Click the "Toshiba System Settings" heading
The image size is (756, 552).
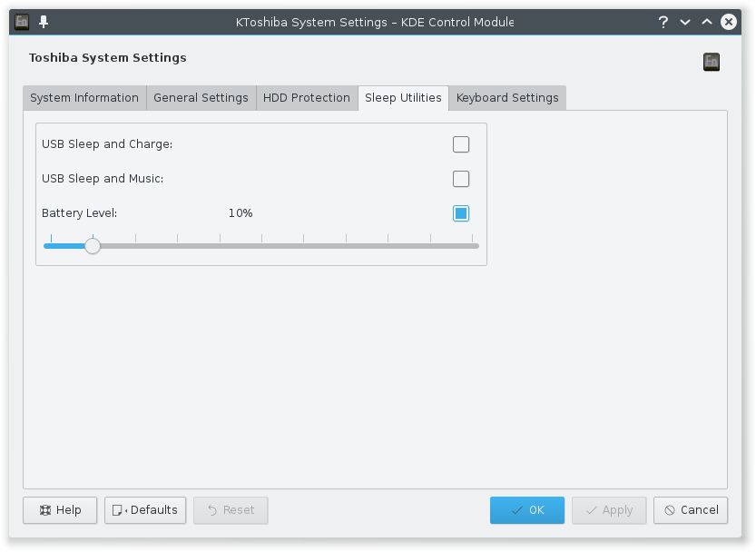tap(107, 58)
